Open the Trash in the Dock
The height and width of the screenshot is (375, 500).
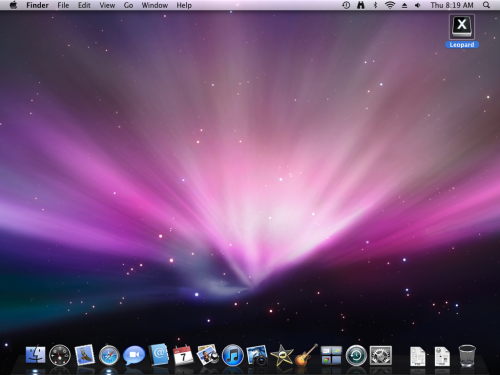(467, 356)
